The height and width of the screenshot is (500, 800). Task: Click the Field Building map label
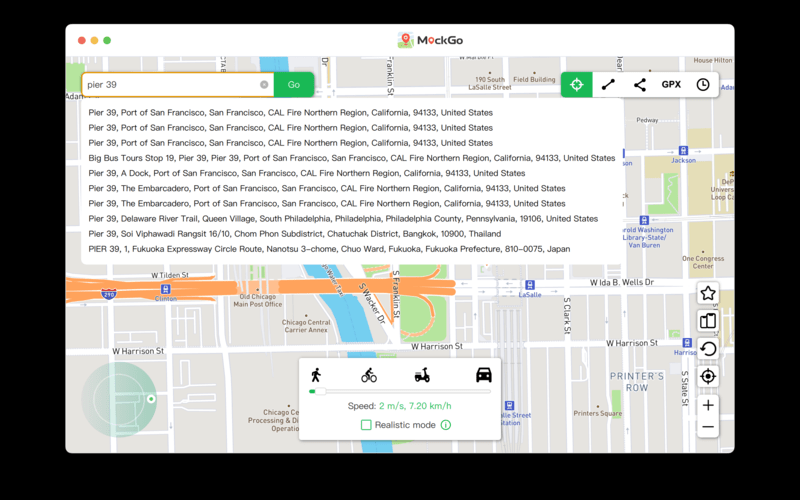(534, 80)
